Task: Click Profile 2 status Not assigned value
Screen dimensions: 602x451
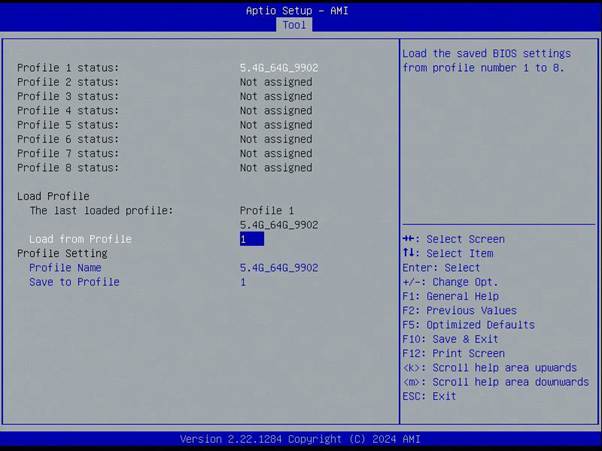Action: click(x=276, y=82)
